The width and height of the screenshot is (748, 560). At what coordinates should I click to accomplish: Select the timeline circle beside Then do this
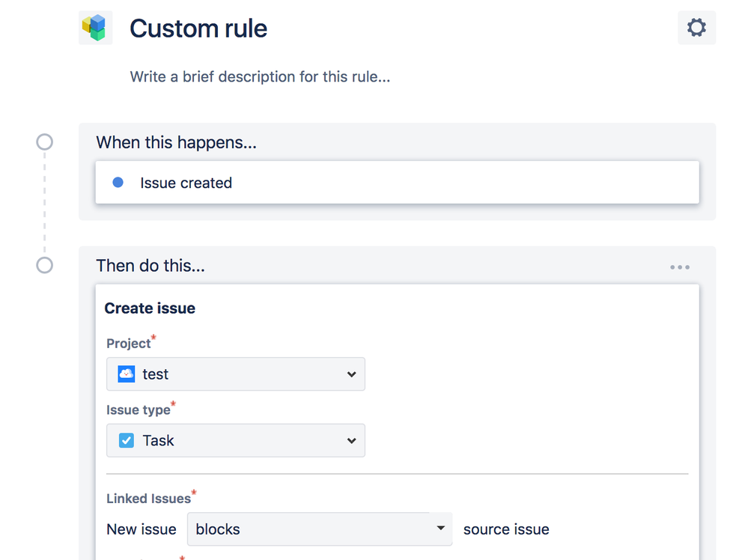[x=45, y=265]
